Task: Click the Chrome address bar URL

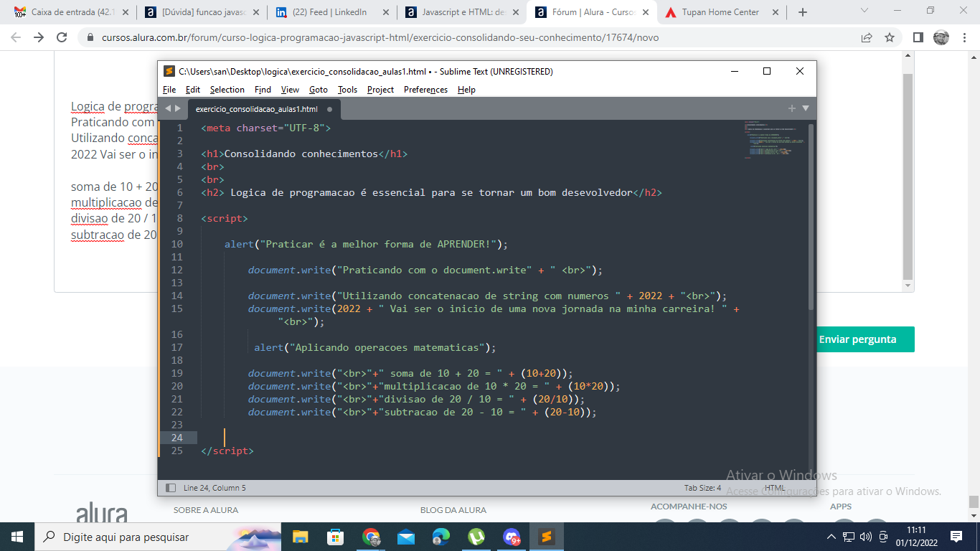Action: (380, 37)
